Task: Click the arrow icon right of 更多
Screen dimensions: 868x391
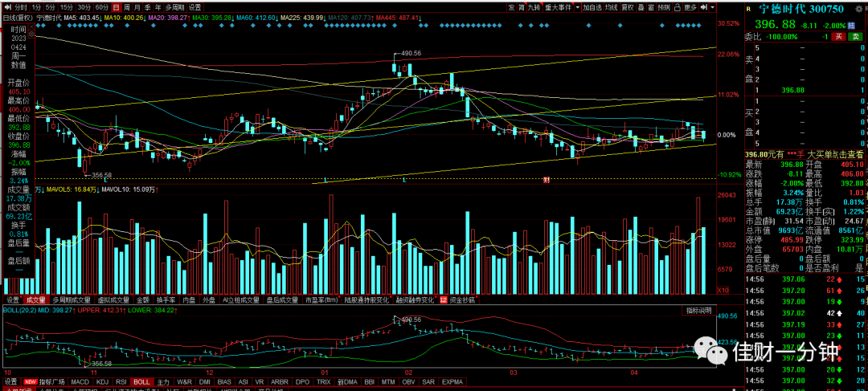Action: [703, 8]
